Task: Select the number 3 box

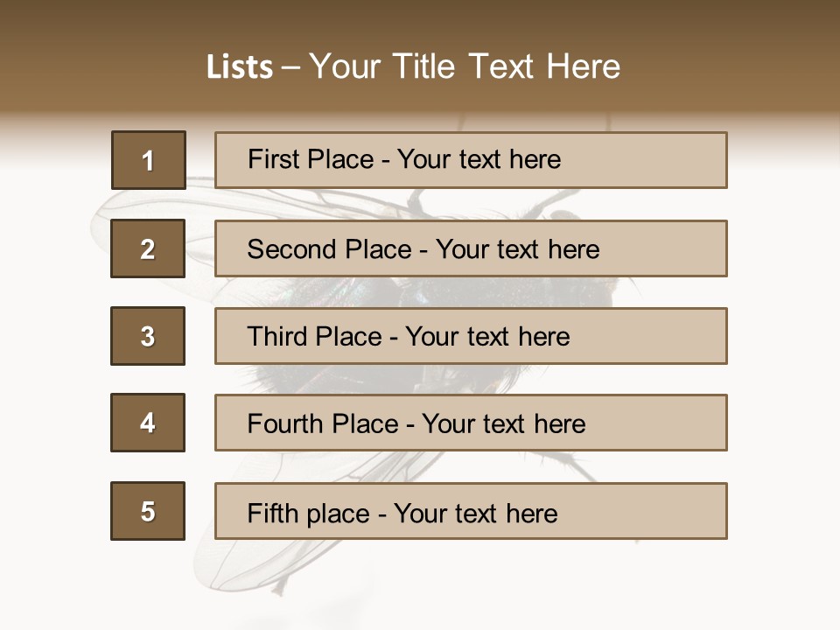Action: 148,336
